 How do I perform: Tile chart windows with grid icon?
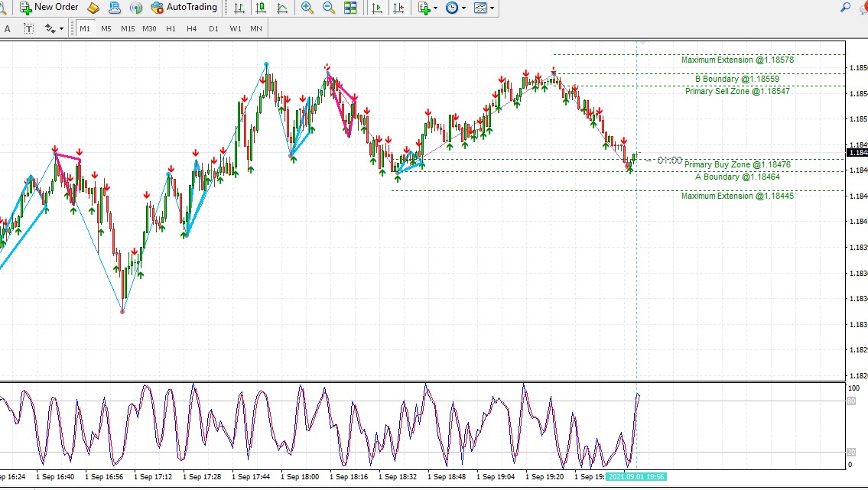coord(350,8)
